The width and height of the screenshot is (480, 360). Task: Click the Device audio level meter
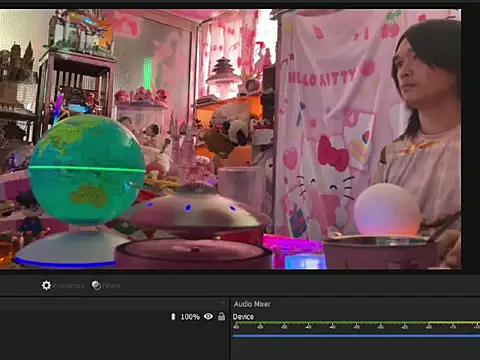click(356, 323)
